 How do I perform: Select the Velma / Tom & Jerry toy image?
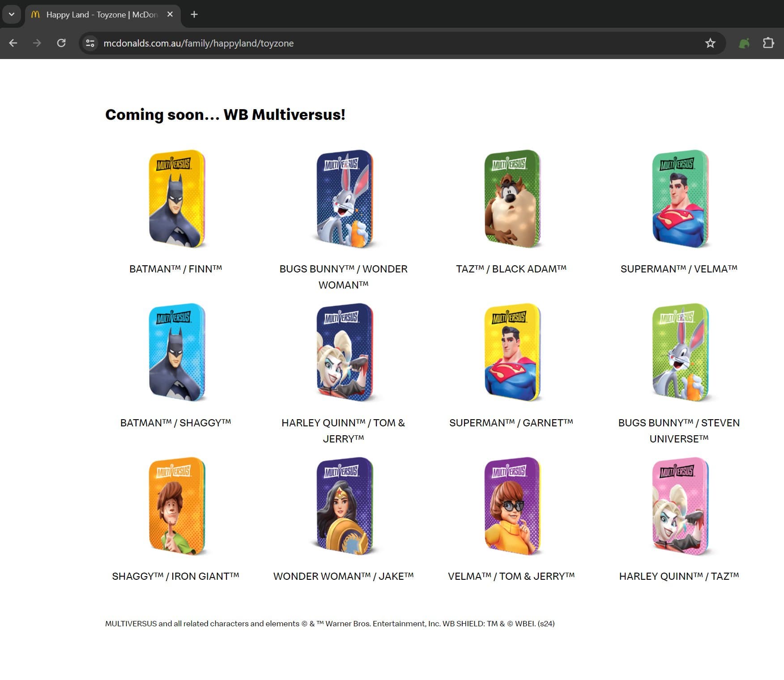(512, 506)
